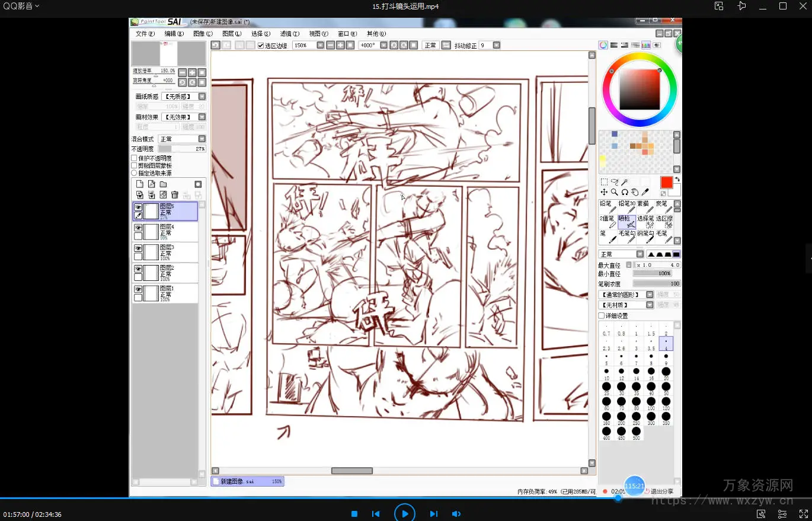Open the 图层 menu
The width and height of the screenshot is (812, 521).
coord(231,34)
